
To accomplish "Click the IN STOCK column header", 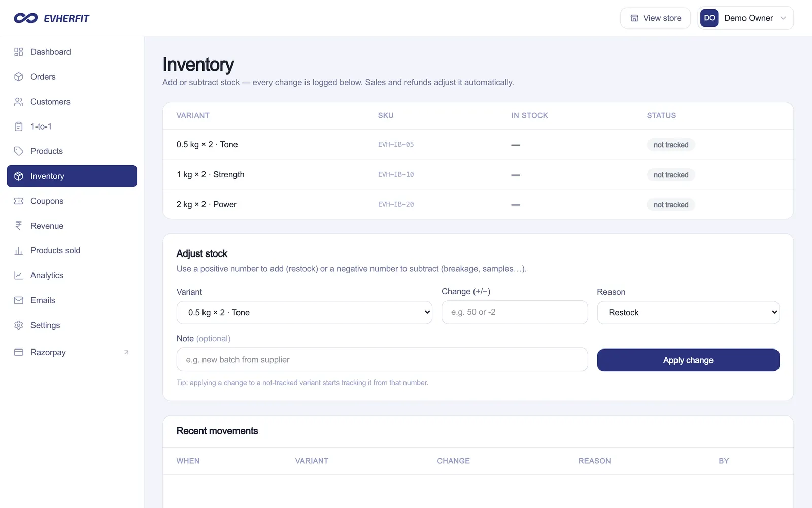I will (x=530, y=115).
